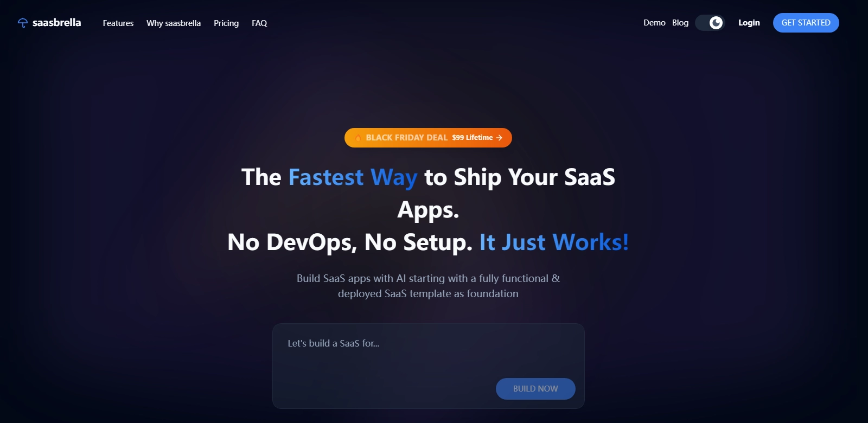
Task: Visit the Blog link
Action: coord(680,23)
